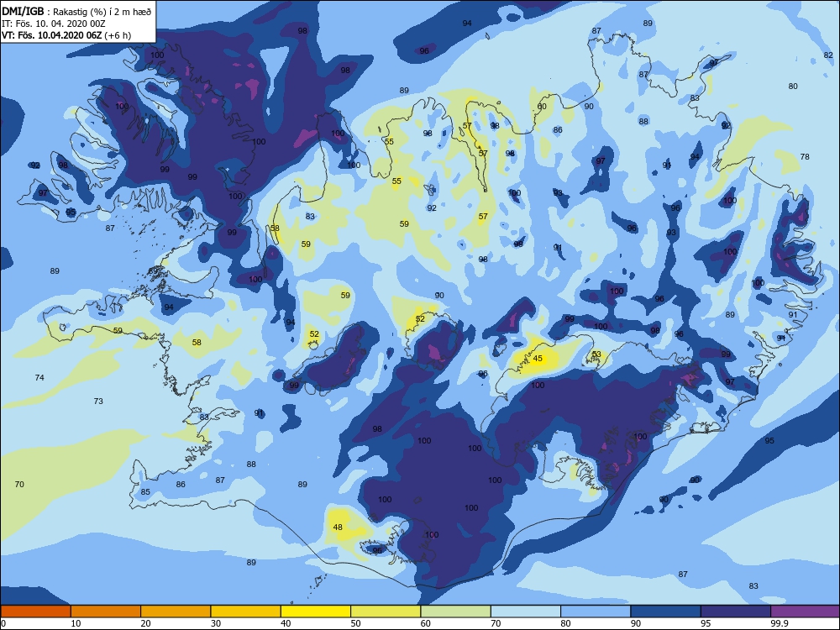Click the 30-40 golden legend swatch

click(x=246, y=612)
